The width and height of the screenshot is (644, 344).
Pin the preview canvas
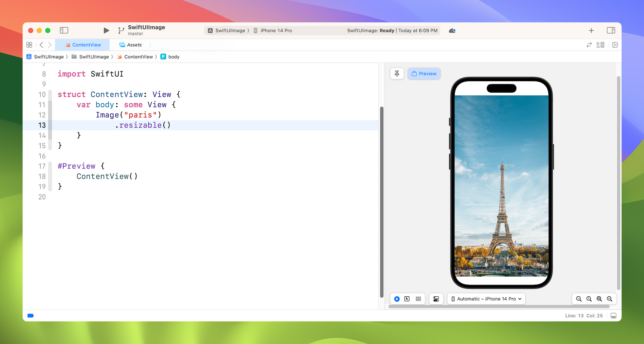[397, 73]
